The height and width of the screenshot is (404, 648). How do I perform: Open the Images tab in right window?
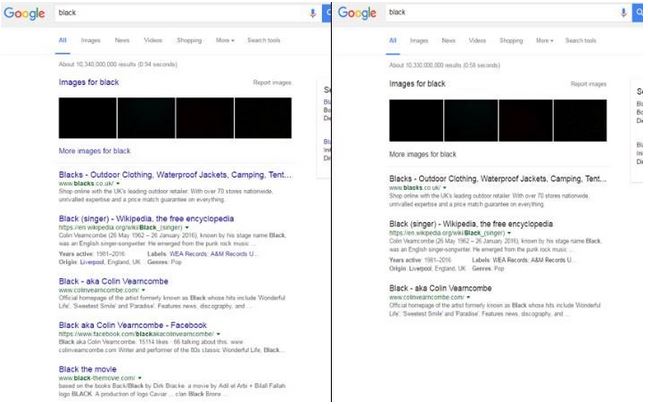(x=419, y=40)
